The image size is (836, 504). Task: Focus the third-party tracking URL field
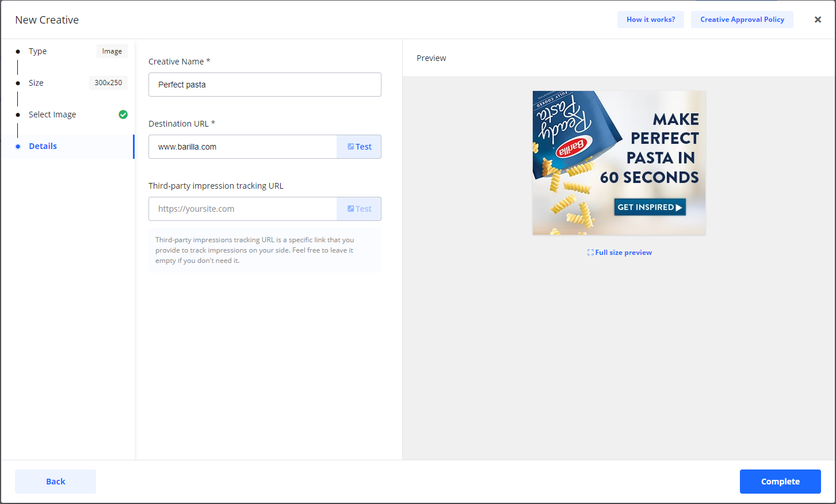[243, 209]
